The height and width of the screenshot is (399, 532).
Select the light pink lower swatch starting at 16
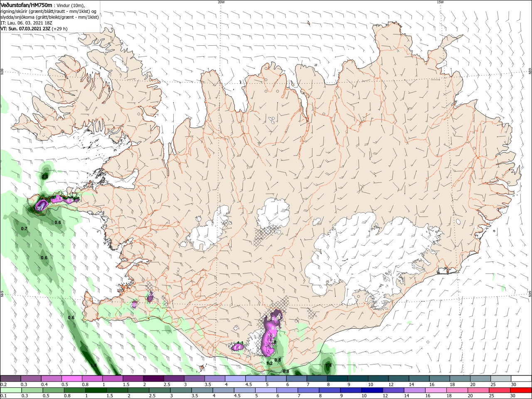pos(436,390)
